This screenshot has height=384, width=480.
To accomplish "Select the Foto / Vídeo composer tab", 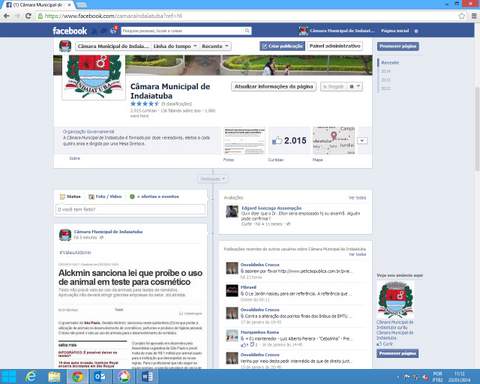I will [x=105, y=197].
